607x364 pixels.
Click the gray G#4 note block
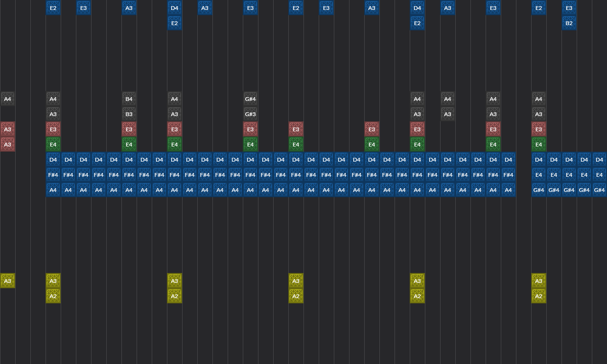[250, 99]
